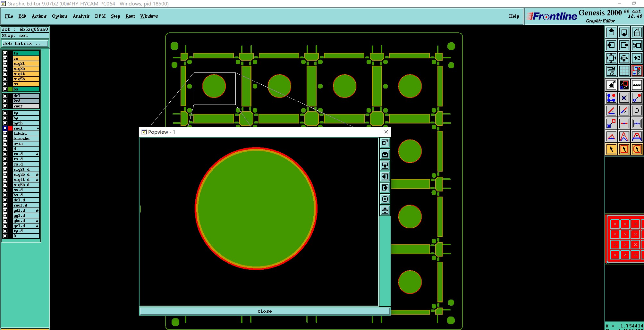Image resolution: width=644 pixels, height=330 pixels.
Task: Click the zoom-to-fit expand arrows icon
Action: 611,58
